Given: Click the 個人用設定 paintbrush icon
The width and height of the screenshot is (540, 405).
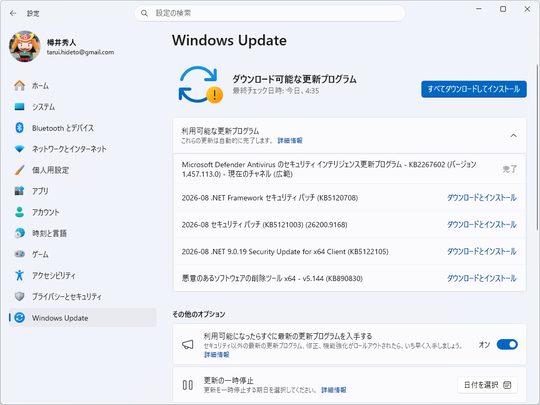Looking at the screenshot, I should (x=20, y=170).
